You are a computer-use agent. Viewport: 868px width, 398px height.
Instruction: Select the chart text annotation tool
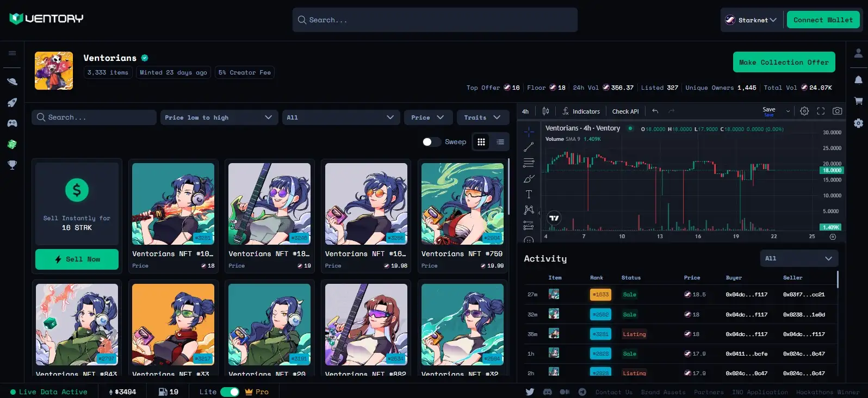(529, 194)
